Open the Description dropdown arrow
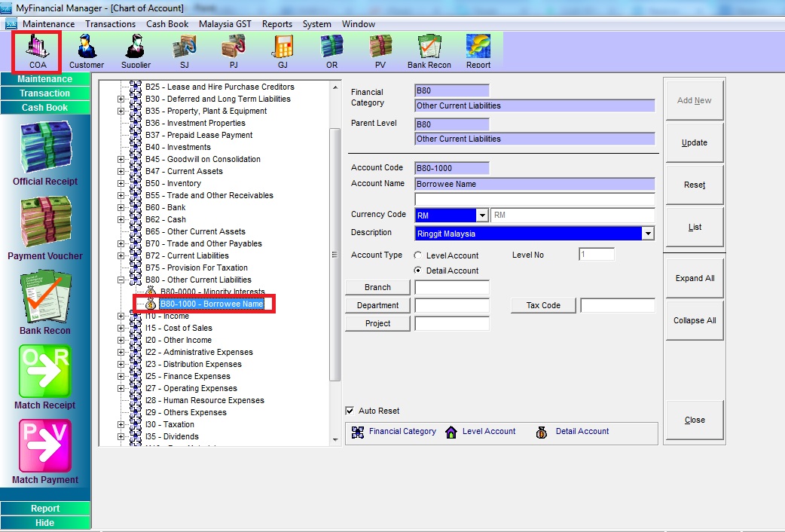Screen dimensions: 785x532 (648, 234)
